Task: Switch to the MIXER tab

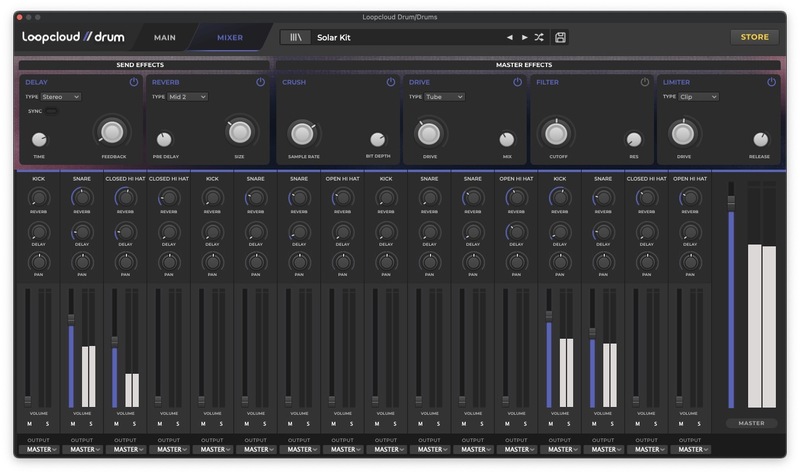Action: (x=230, y=38)
